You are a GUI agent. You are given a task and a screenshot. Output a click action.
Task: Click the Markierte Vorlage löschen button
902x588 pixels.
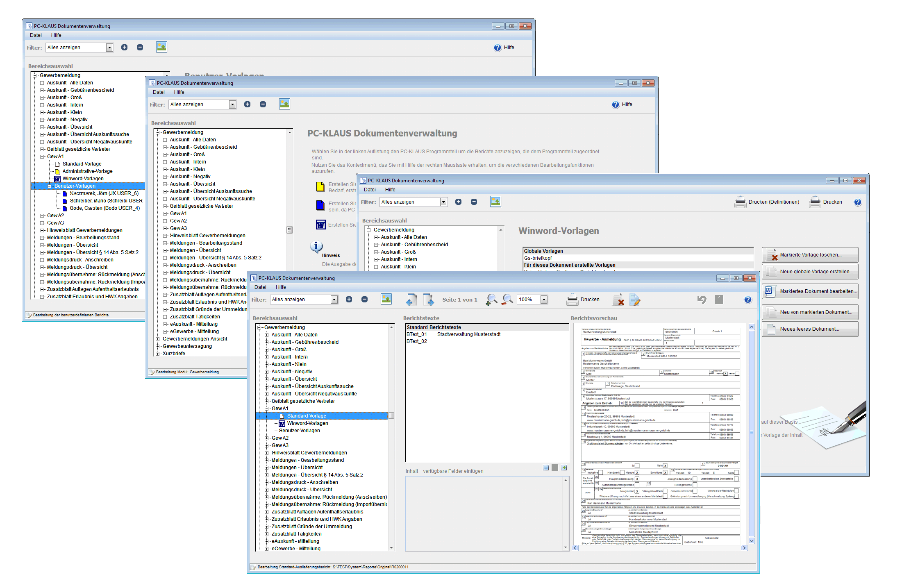click(x=810, y=255)
